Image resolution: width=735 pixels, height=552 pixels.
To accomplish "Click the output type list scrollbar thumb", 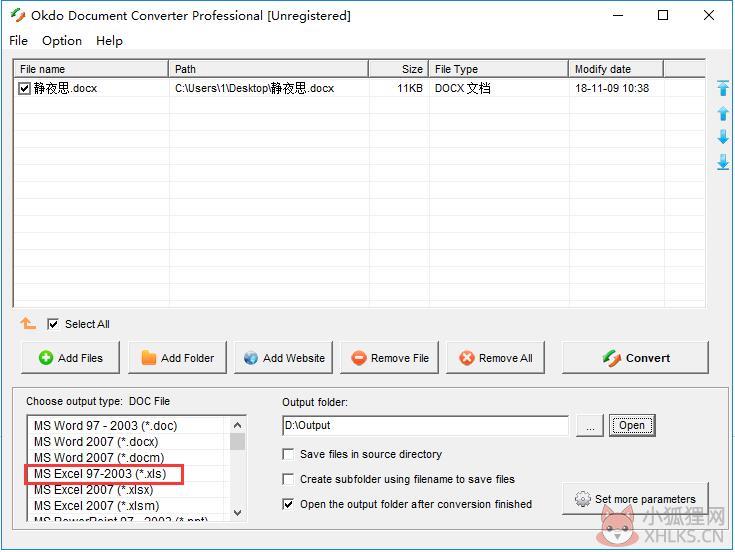I will coord(238,442).
